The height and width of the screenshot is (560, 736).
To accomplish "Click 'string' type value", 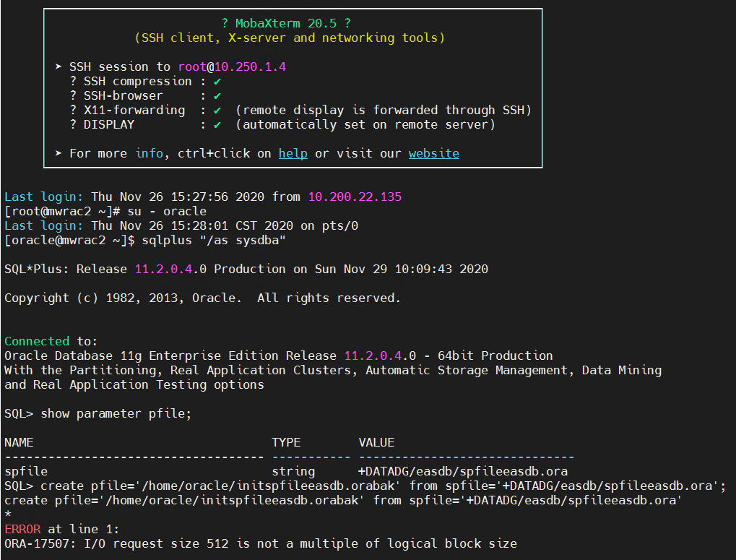I will 293,471.
